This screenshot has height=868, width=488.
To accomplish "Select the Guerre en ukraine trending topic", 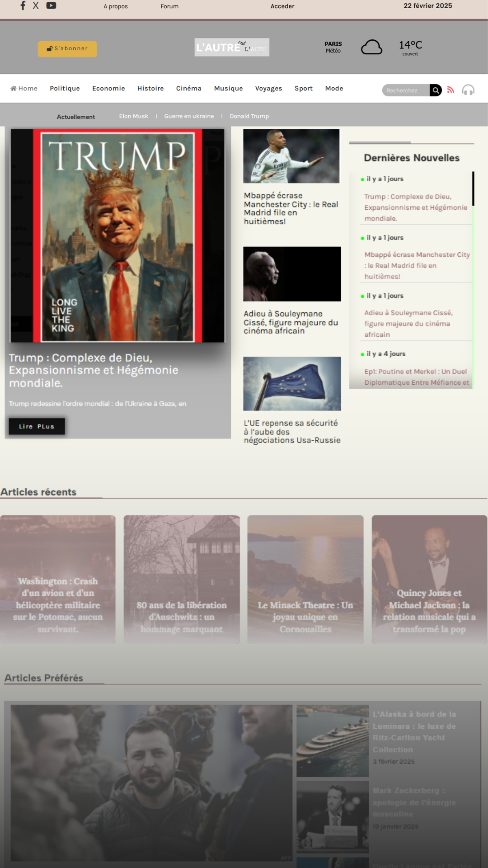I will 189,116.
